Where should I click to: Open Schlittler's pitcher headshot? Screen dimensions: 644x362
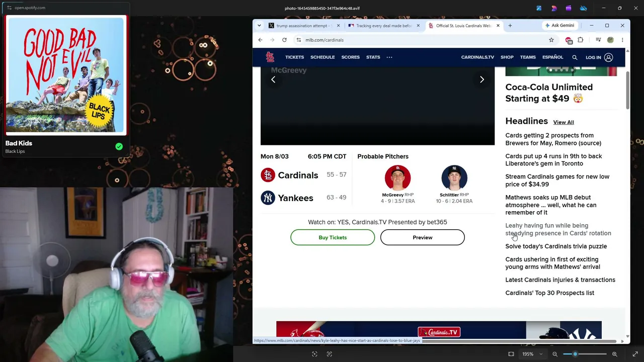454,178
